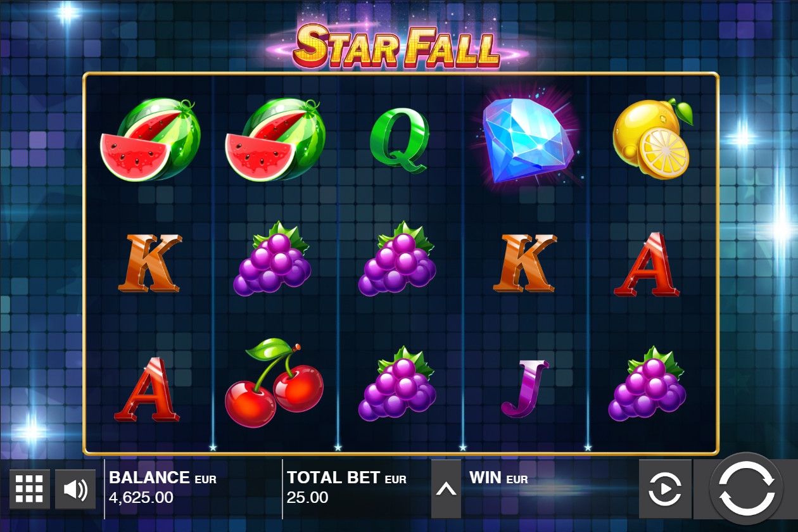Image resolution: width=798 pixels, height=532 pixels.
Task: Start autoplay with the small play icon
Action: (x=665, y=489)
